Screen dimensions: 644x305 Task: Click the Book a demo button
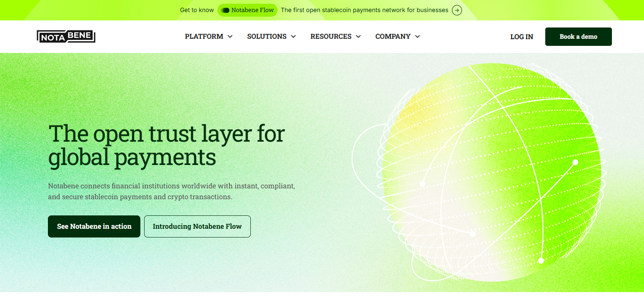click(x=578, y=37)
